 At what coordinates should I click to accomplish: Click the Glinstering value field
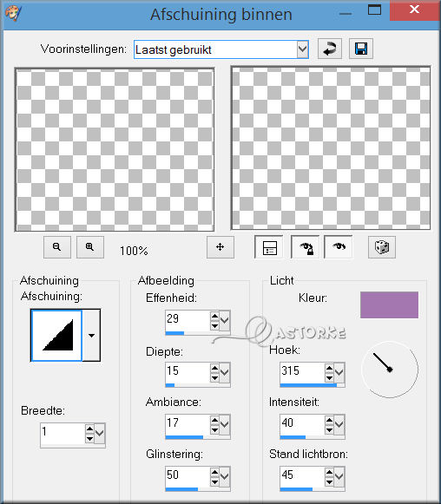point(188,476)
